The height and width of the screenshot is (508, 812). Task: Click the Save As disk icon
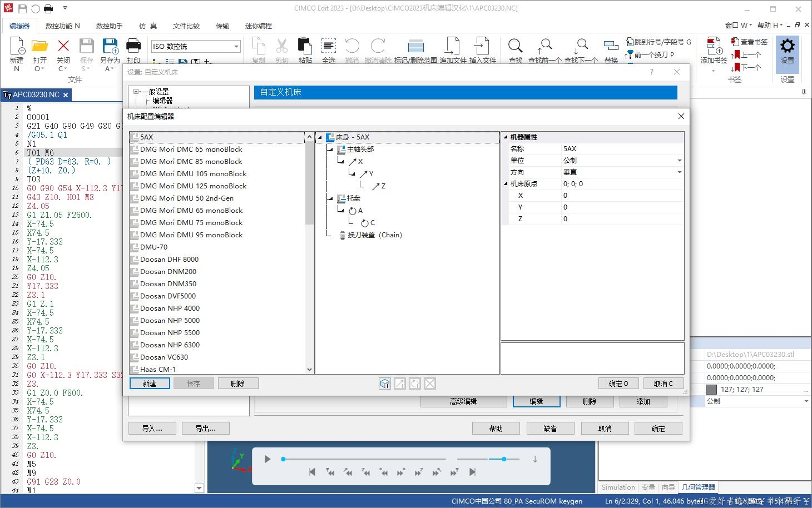coord(110,46)
